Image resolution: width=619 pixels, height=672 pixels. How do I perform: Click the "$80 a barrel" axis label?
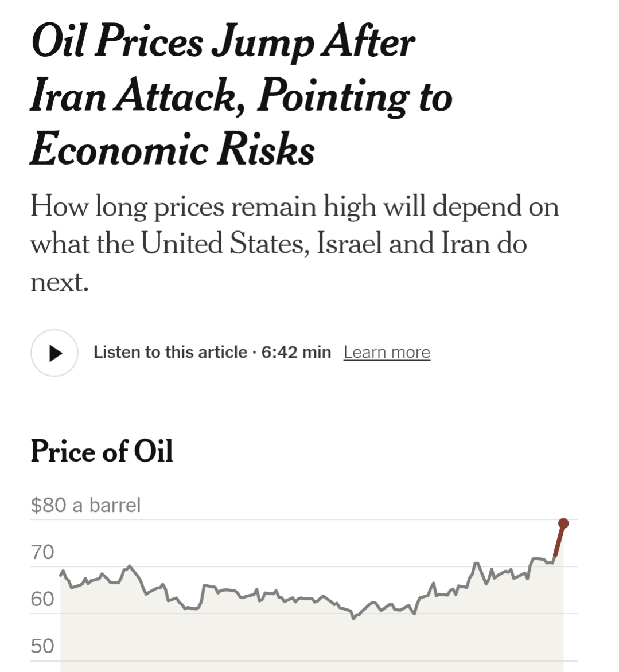(85, 505)
